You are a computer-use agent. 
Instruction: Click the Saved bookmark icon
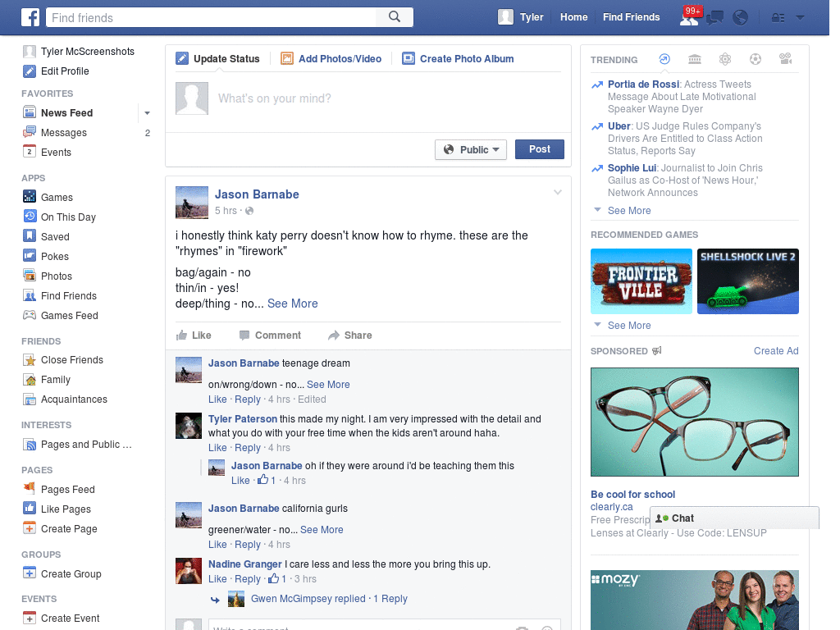coord(30,236)
